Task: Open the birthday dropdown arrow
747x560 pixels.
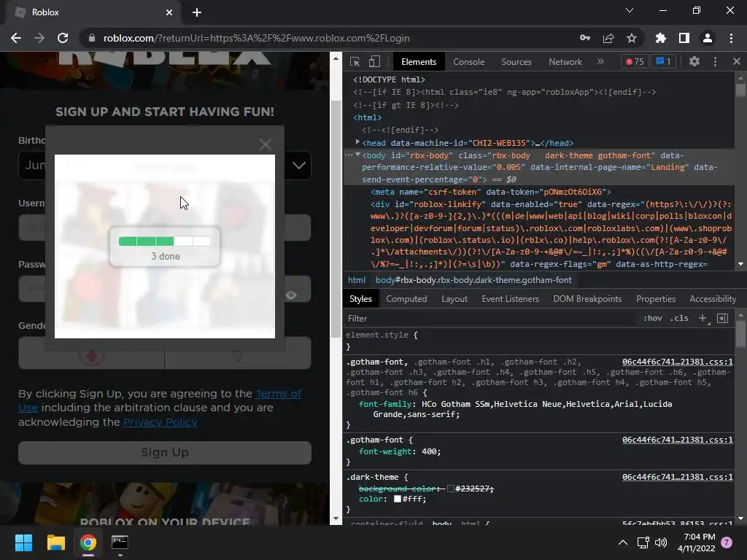Action: pyautogui.click(x=298, y=166)
